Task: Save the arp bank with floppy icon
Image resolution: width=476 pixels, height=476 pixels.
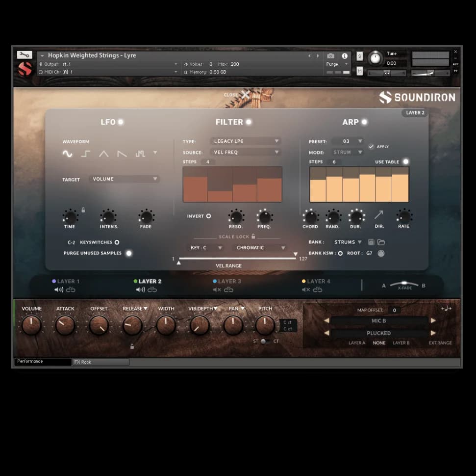Action: click(371, 242)
